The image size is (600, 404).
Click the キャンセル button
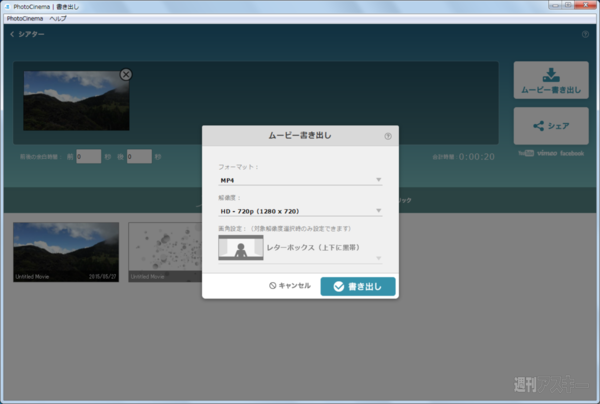click(290, 286)
